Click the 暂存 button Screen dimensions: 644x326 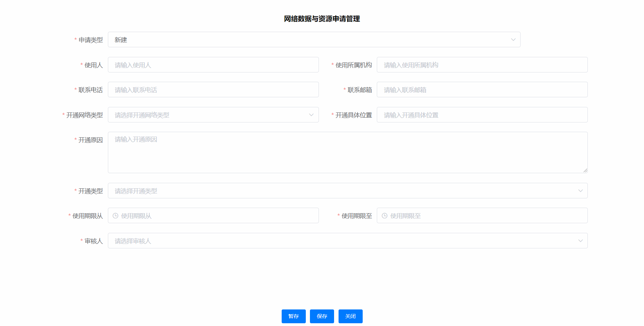(293, 316)
